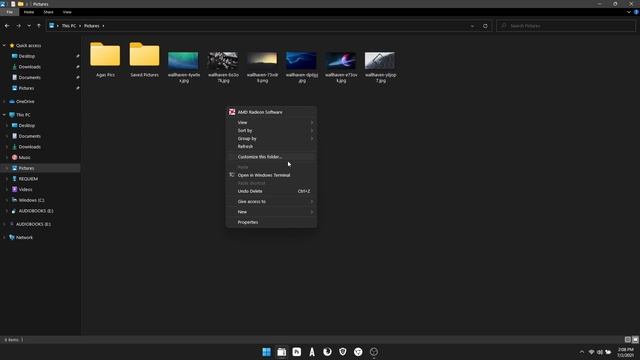The height and width of the screenshot is (360, 640).
Task: Open Firefox from the taskbar
Action: tap(327, 352)
